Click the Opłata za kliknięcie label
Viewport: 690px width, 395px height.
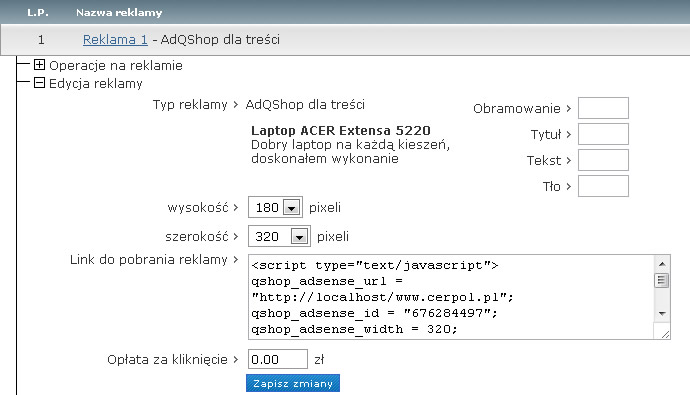[x=167, y=359]
